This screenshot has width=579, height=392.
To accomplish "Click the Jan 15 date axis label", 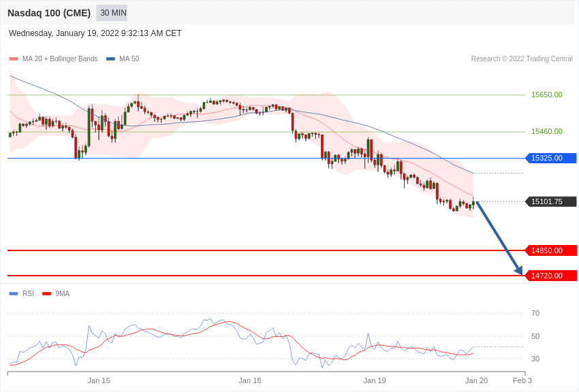I will (x=99, y=381).
